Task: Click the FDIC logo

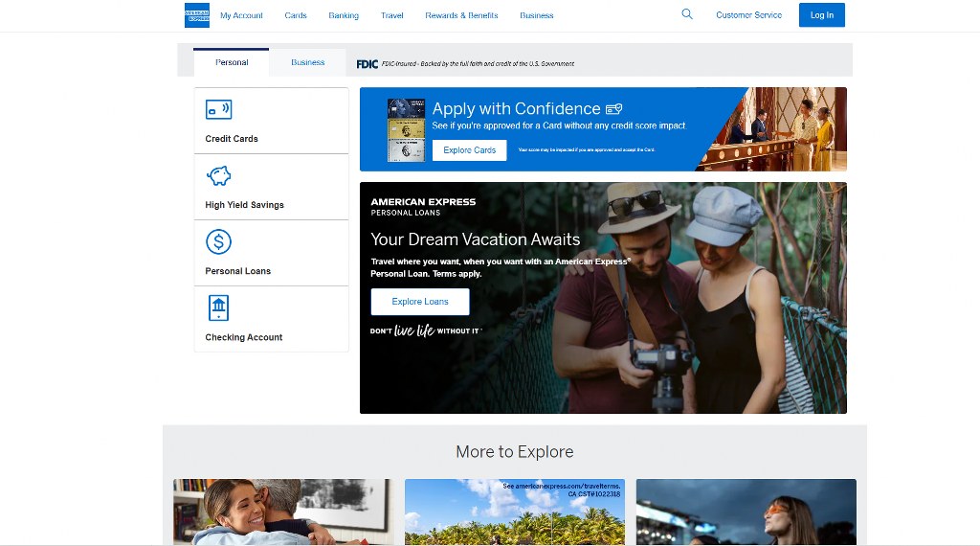Action: 367,64
